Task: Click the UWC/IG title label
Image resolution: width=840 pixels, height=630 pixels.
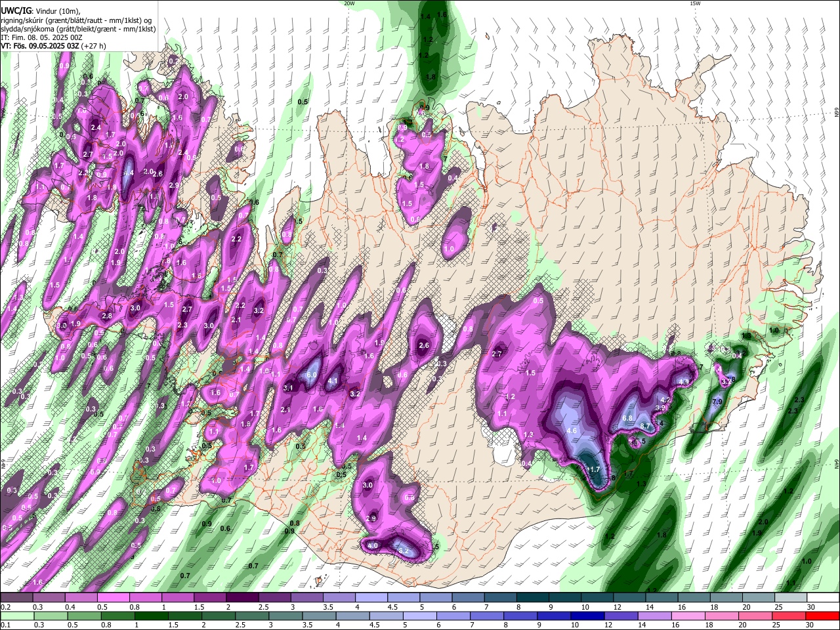Action: click(15, 11)
